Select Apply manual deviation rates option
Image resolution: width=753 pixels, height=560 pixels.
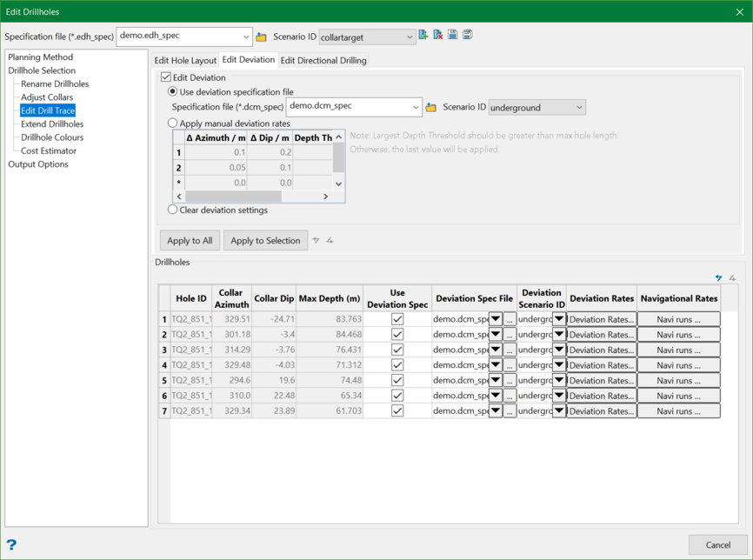[173, 123]
